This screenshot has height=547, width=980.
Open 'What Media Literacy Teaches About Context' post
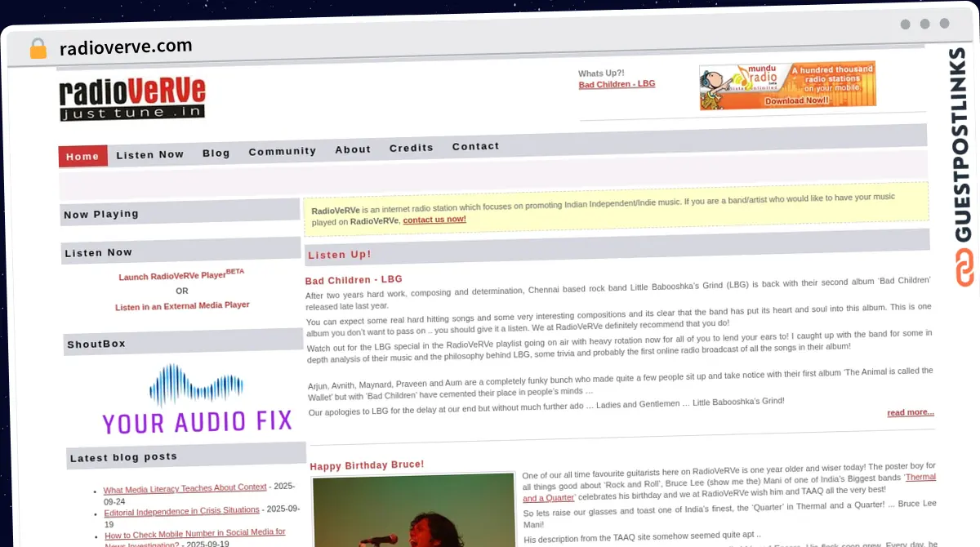[x=185, y=487]
